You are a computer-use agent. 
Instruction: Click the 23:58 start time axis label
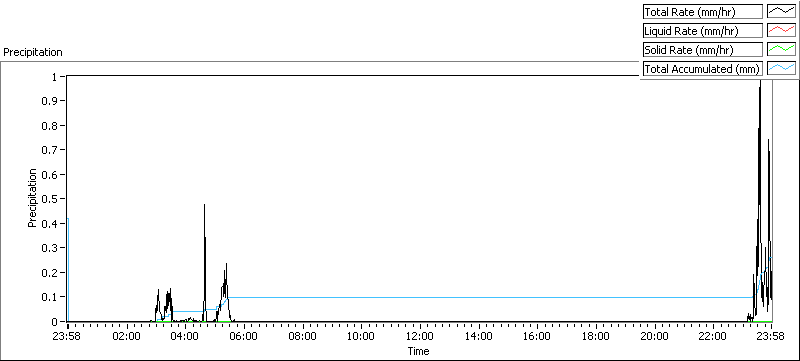click(68, 336)
